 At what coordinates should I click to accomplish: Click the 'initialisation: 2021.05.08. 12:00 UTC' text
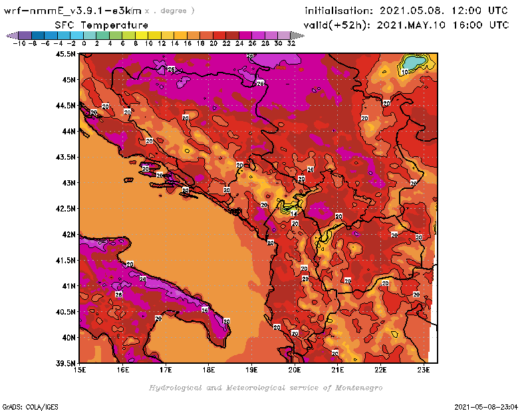coord(406,11)
